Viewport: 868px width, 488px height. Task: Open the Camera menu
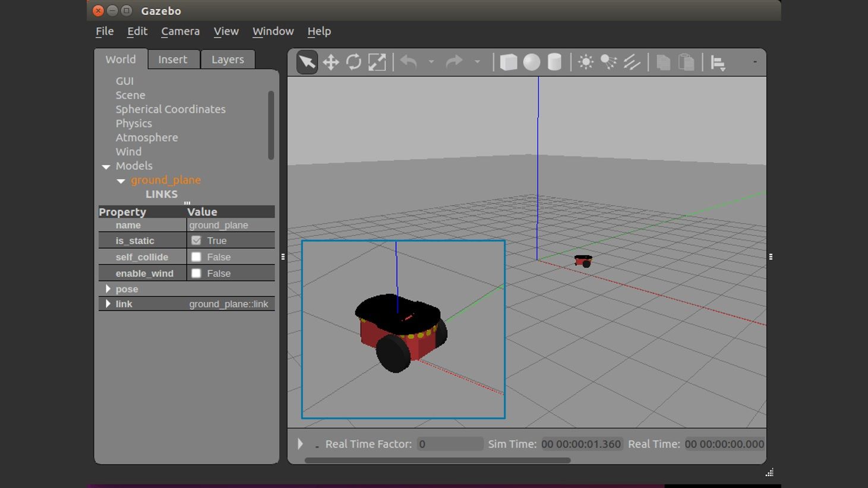pyautogui.click(x=180, y=31)
